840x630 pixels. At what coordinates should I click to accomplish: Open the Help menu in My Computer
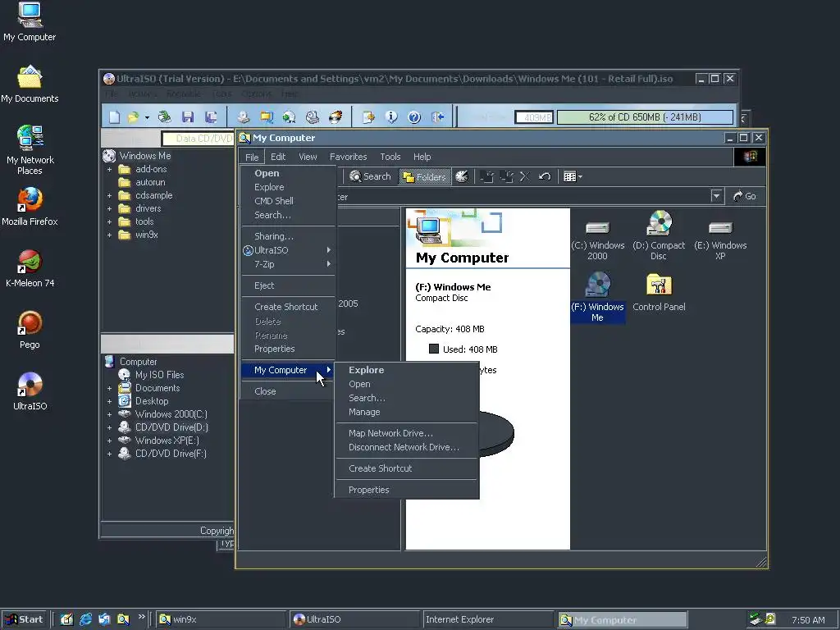pos(422,157)
